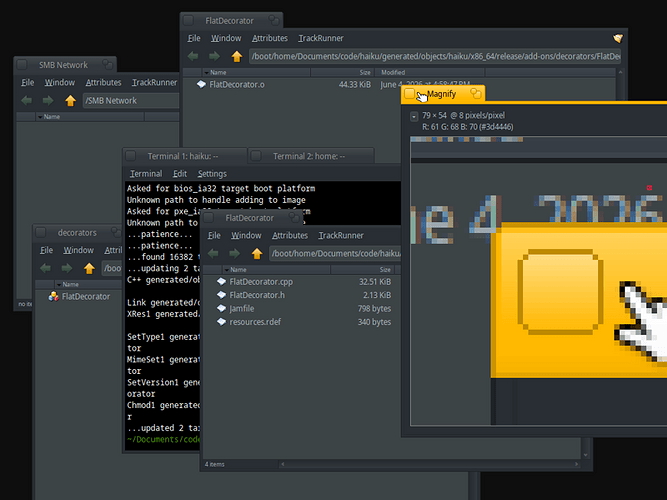Click Name column sort arrow in front FlatDecorator window
Image resolution: width=667 pixels, height=500 pixels.
[x=227, y=270]
